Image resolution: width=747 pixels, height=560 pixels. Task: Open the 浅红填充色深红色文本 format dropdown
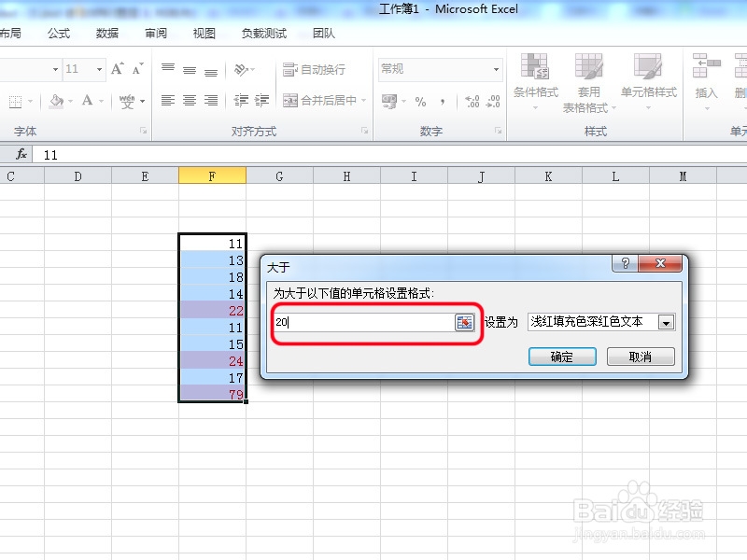click(665, 321)
